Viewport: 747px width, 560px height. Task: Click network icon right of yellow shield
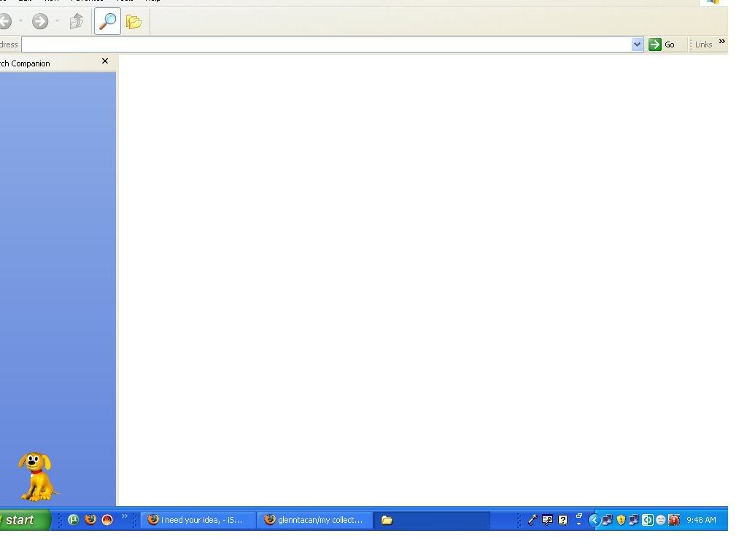coord(634,520)
